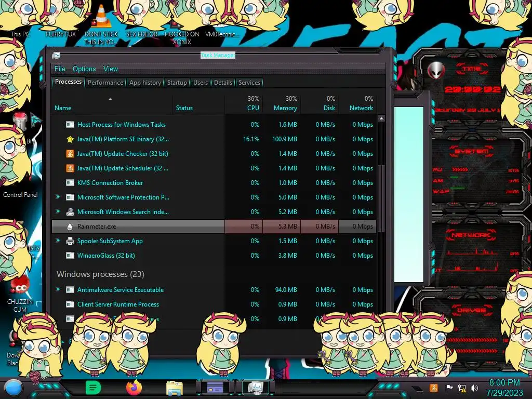Click the network tray icon

(462, 388)
